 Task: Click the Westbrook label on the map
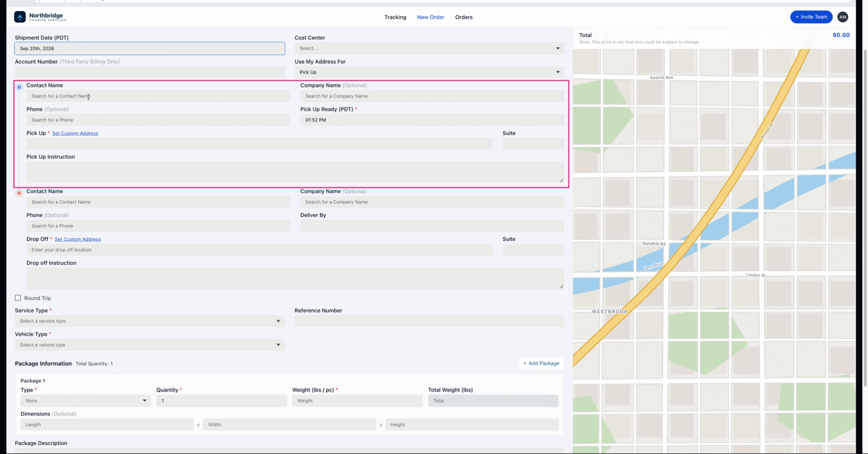(x=610, y=312)
